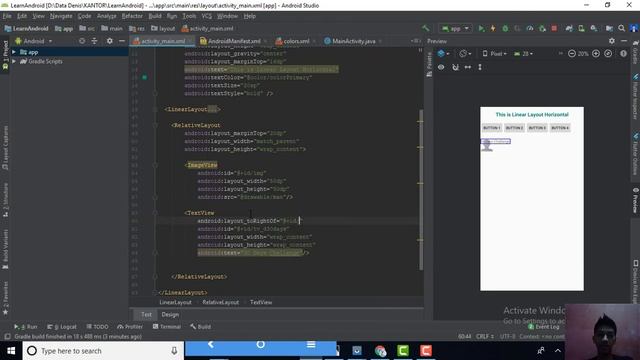Open the Run tool window button

[x=25, y=327]
